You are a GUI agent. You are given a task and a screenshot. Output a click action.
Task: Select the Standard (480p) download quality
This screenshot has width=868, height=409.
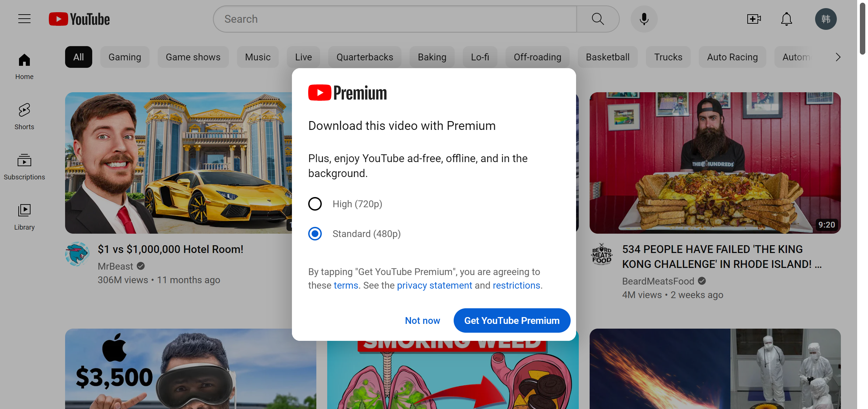click(x=315, y=234)
